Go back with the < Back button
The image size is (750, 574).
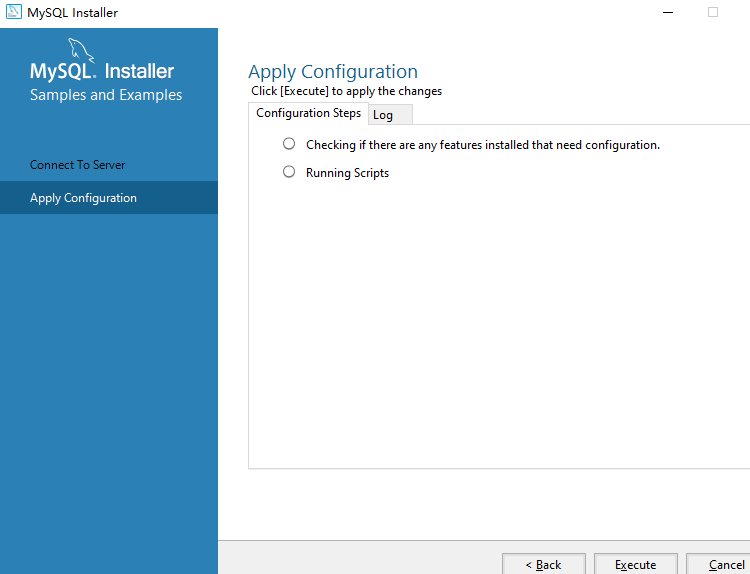click(543, 565)
